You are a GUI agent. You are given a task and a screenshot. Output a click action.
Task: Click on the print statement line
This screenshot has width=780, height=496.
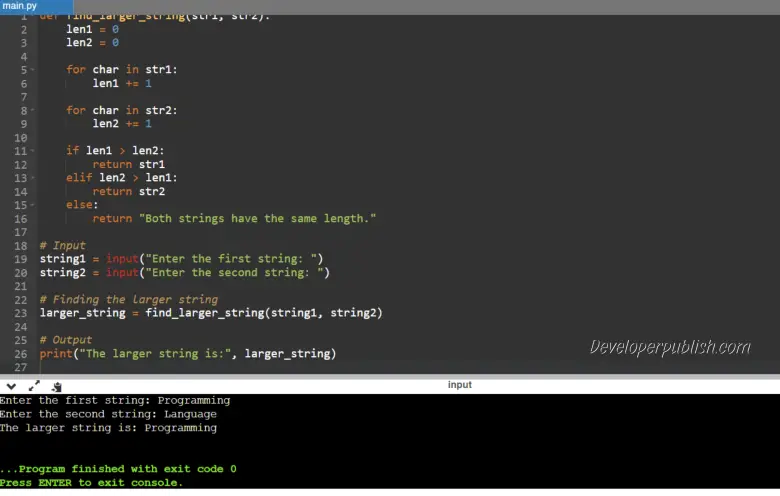click(188, 354)
